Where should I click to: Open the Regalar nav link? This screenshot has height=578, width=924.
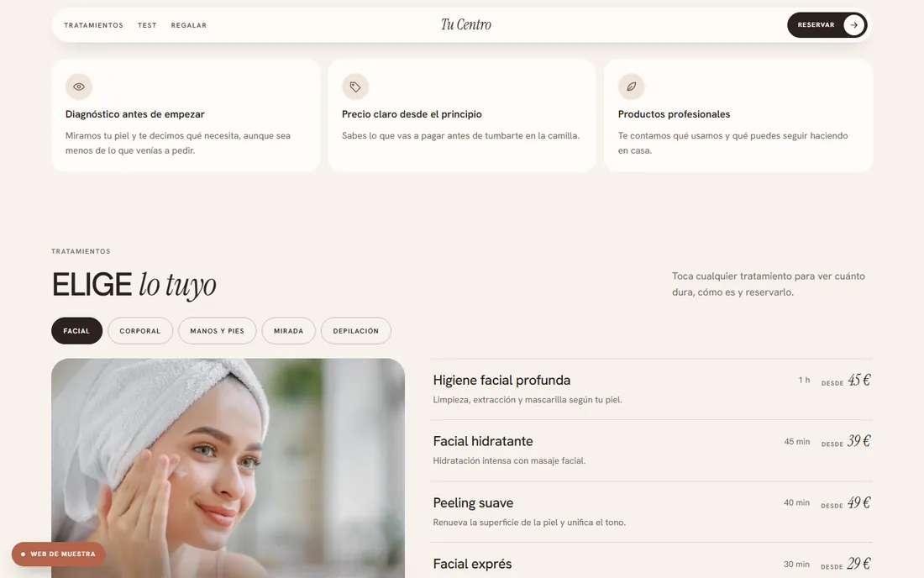coord(188,25)
